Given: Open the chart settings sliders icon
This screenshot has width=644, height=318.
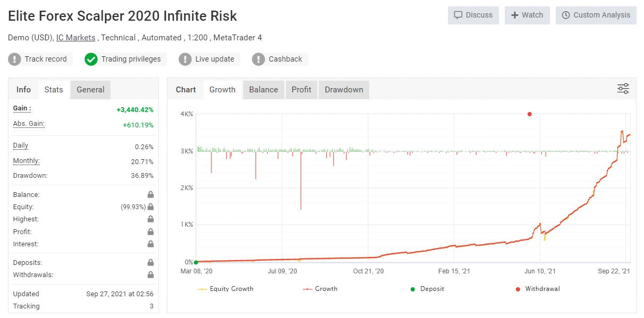Looking at the screenshot, I should [623, 89].
